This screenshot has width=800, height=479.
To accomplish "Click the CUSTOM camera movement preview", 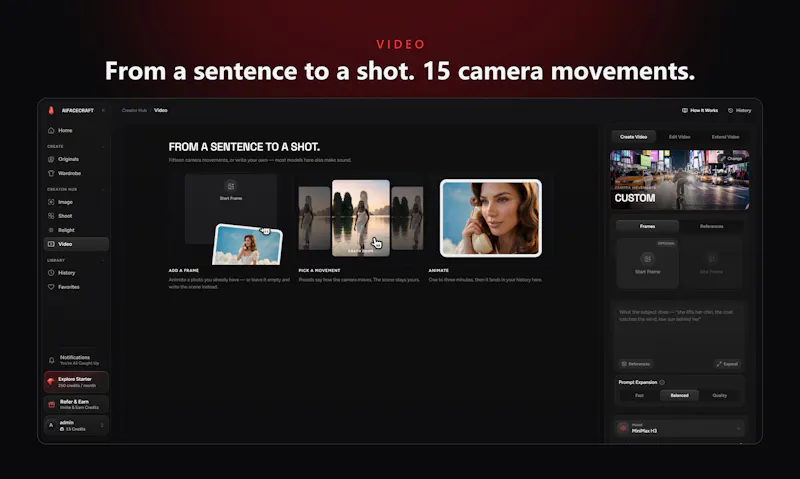I will 680,180.
